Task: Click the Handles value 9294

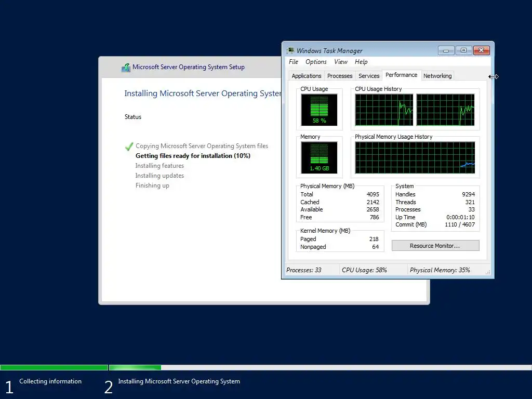Action: (x=468, y=194)
